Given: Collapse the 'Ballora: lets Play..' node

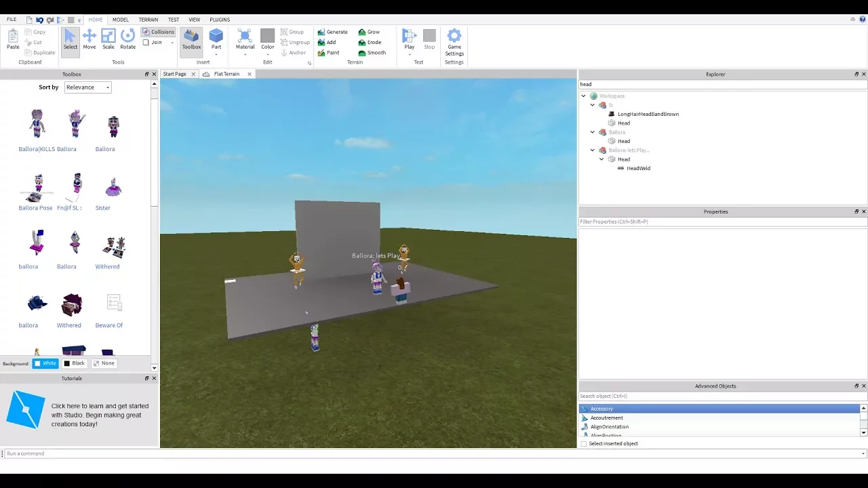Looking at the screenshot, I should [x=593, y=150].
